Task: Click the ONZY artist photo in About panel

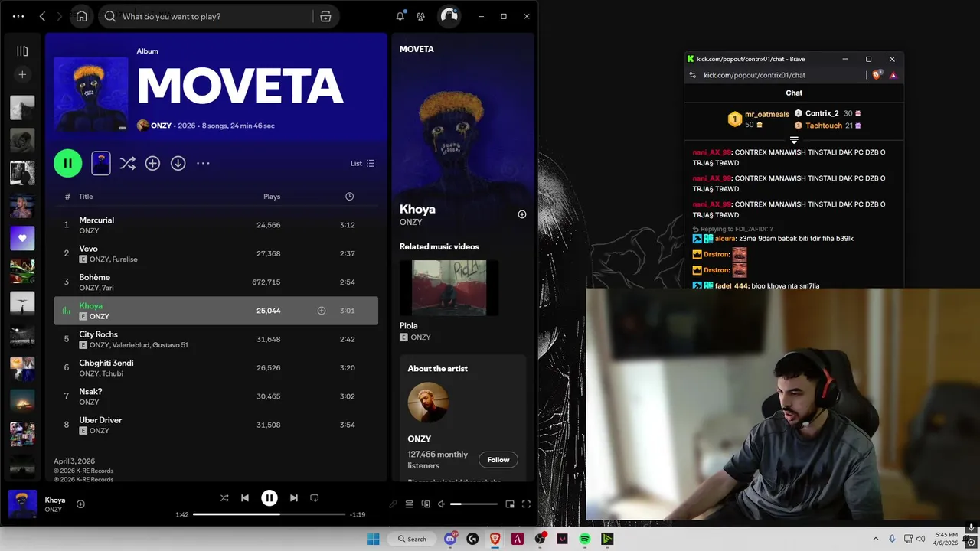Action: [x=428, y=403]
